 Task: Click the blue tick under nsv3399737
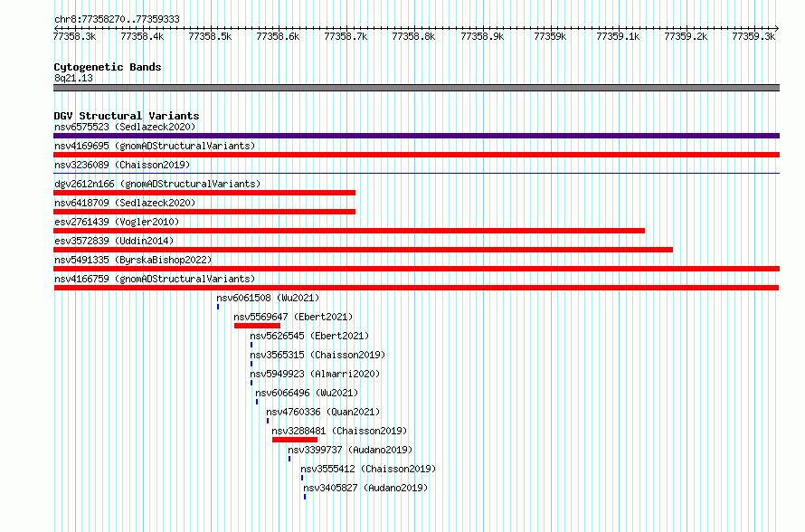tap(289, 459)
